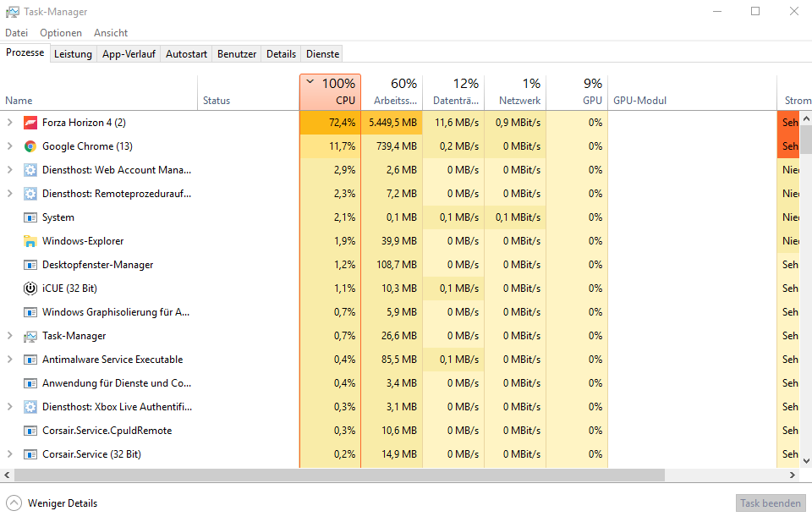Click the Anwendung für Dienste icon
This screenshot has width=812, height=522.
pos(30,384)
